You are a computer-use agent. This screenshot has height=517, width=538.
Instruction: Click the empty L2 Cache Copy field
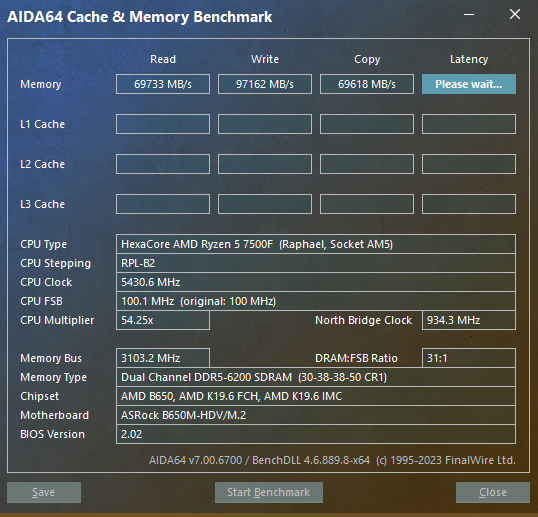[x=367, y=164]
